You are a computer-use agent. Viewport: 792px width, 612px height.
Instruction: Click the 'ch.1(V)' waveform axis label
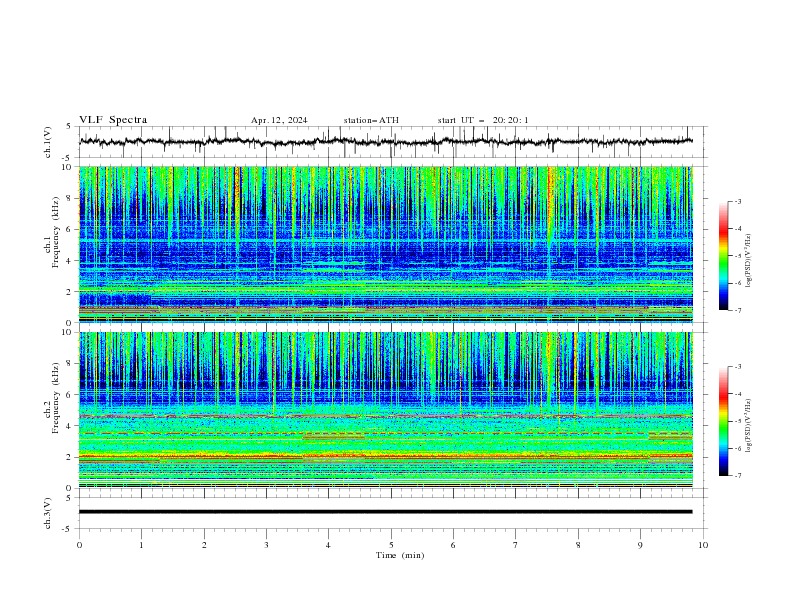coord(48,142)
